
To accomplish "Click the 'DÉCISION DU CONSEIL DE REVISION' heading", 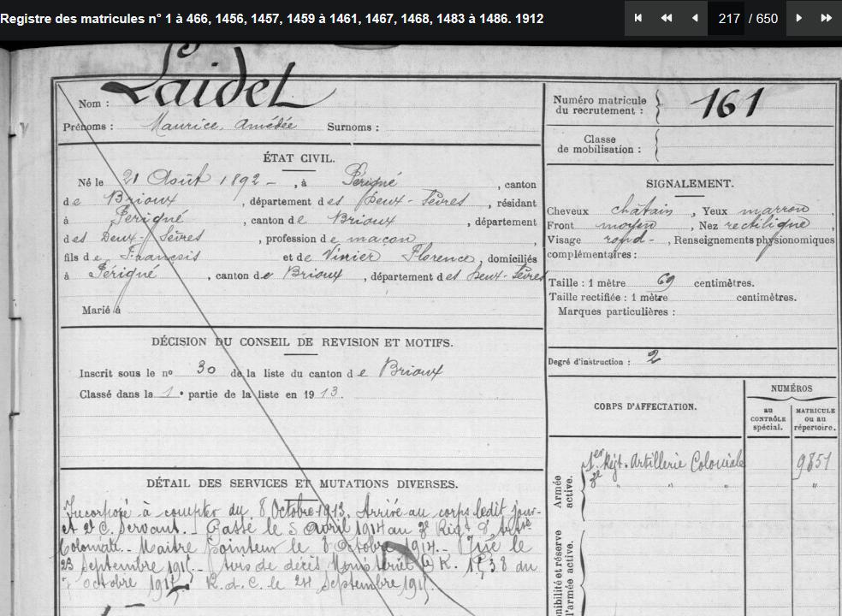I will 302,342.
